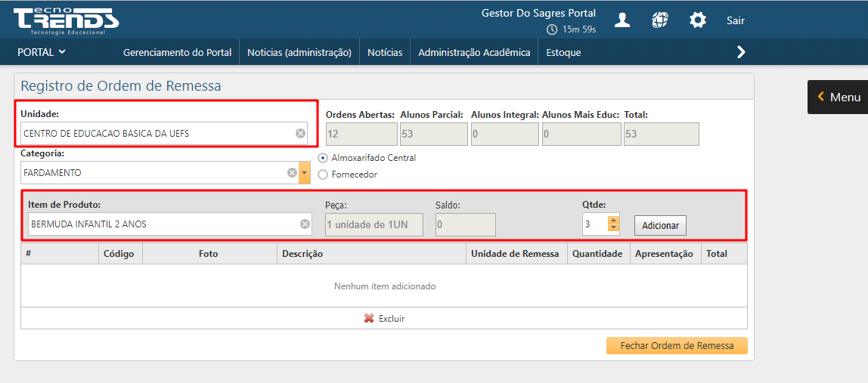
Task: Open the globe language icon
Action: [660, 20]
